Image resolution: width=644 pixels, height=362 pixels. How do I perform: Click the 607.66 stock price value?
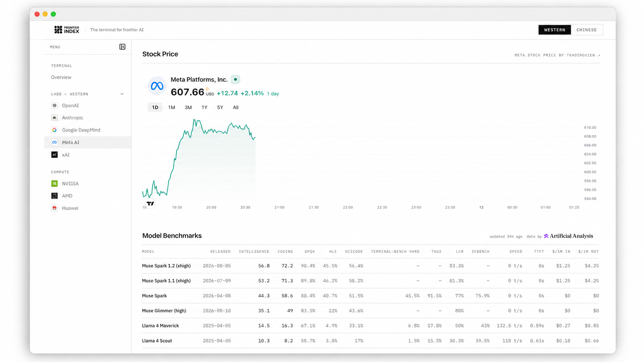click(187, 92)
